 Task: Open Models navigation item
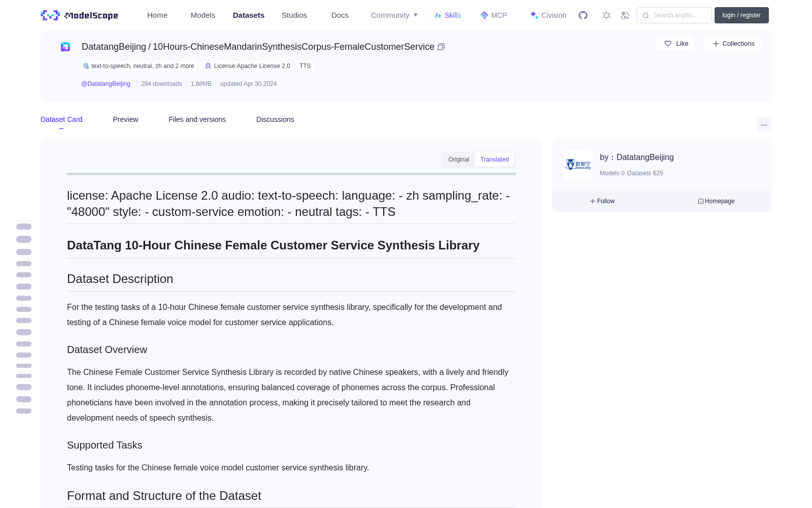[203, 15]
